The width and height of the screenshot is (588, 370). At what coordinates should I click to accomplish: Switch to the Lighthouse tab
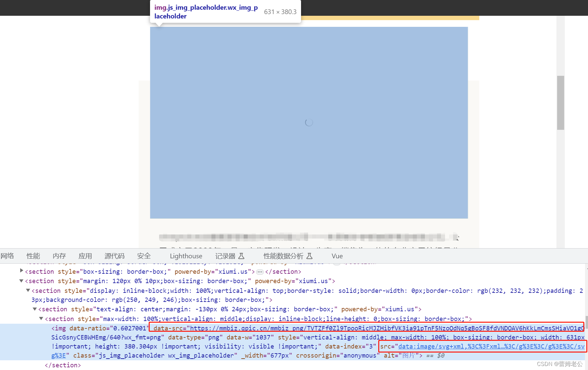coord(186,256)
